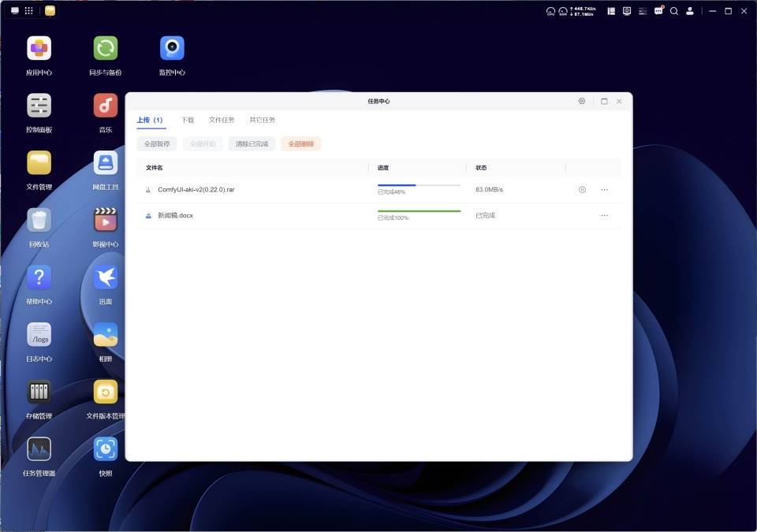Show desktop via top-left monitor icon

coord(15,10)
